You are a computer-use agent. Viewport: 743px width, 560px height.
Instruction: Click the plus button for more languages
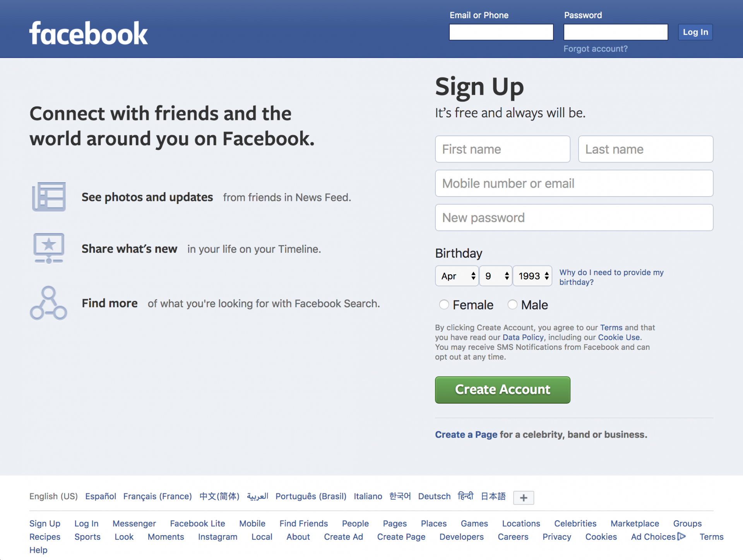coord(523,498)
